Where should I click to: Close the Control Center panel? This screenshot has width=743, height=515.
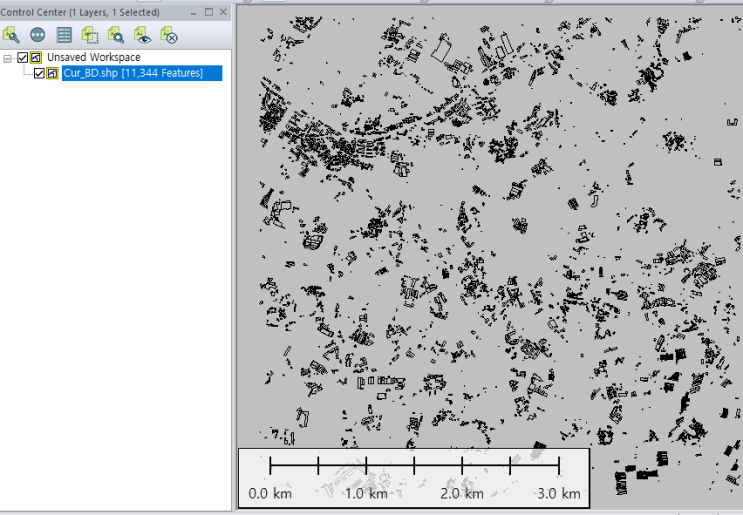[x=223, y=12]
